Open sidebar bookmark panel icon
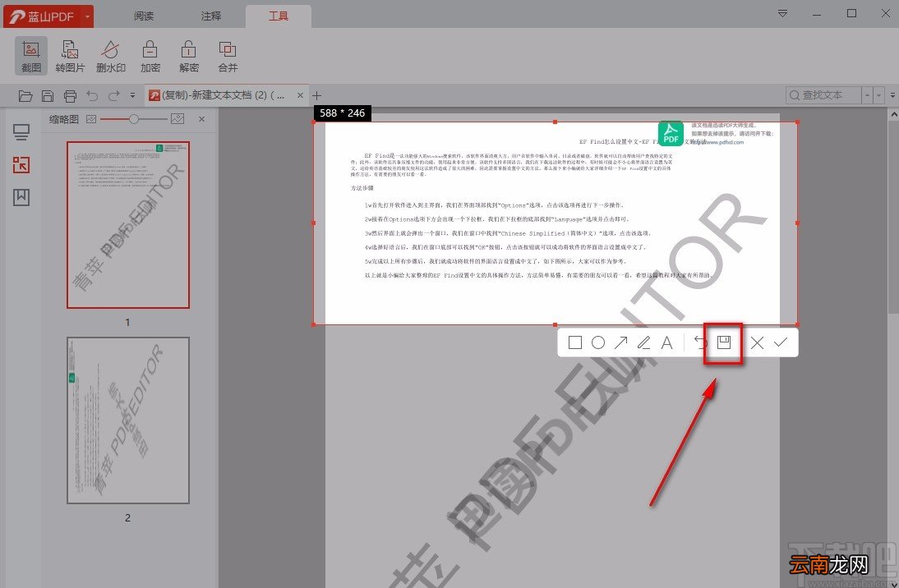The height and width of the screenshot is (588, 899). pyautogui.click(x=21, y=197)
